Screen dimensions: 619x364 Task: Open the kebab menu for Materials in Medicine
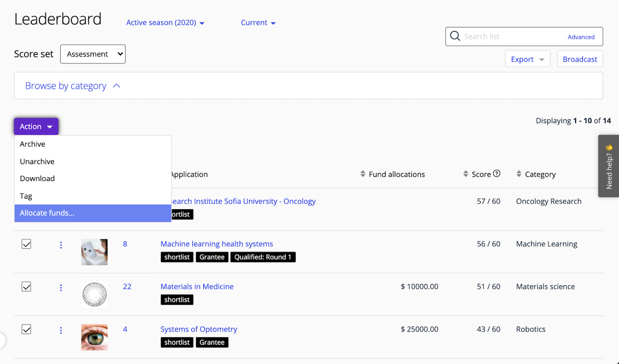pos(61,288)
